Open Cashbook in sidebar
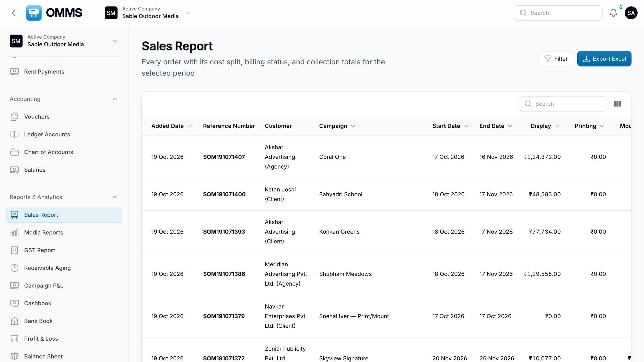Image resolution: width=644 pixels, height=362 pixels. coord(64,303)
